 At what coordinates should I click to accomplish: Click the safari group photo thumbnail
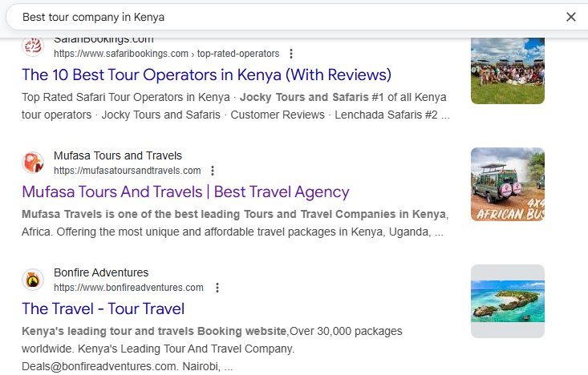[x=508, y=69]
